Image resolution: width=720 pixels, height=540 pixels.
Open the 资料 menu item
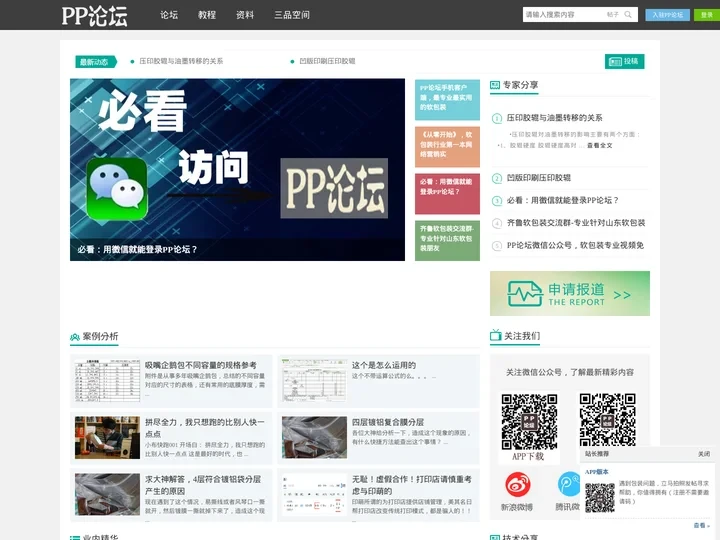click(245, 15)
